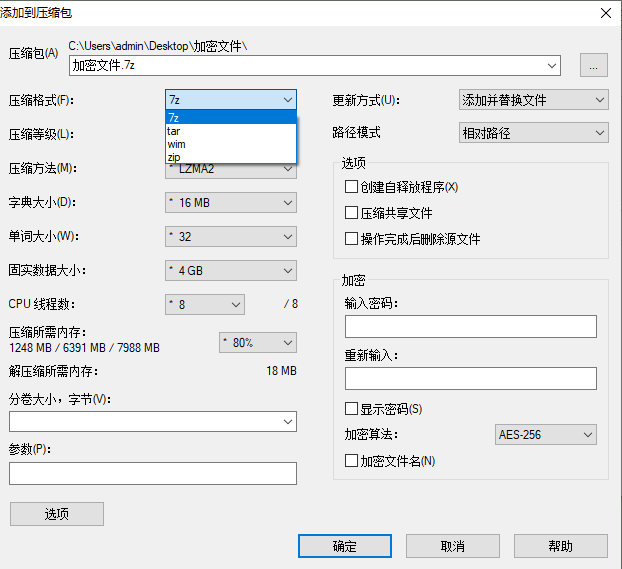Close the 添加到压缩包 dialog window

coord(605,13)
